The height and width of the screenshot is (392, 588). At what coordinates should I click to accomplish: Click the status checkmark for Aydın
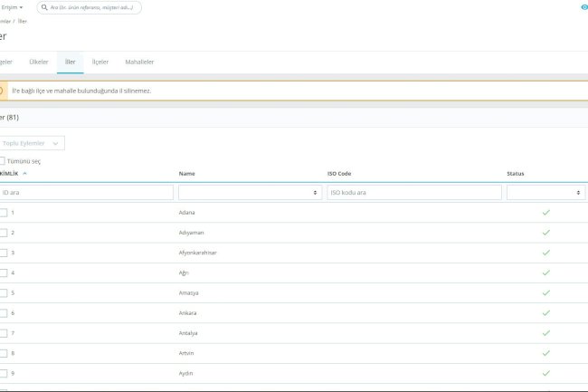pyautogui.click(x=546, y=373)
